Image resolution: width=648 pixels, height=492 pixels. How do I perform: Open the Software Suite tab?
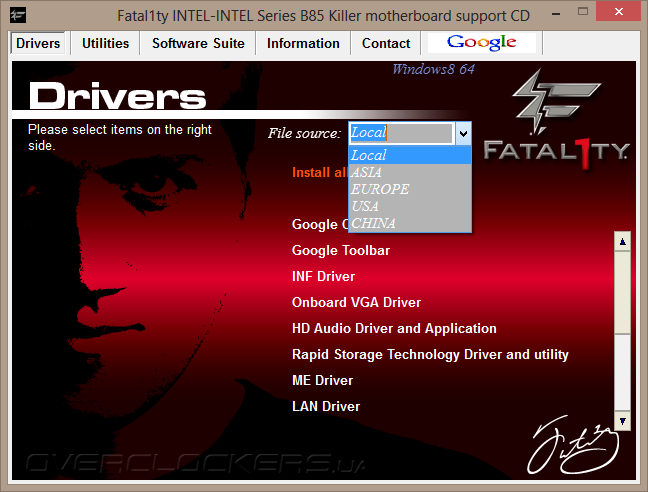click(198, 43)
